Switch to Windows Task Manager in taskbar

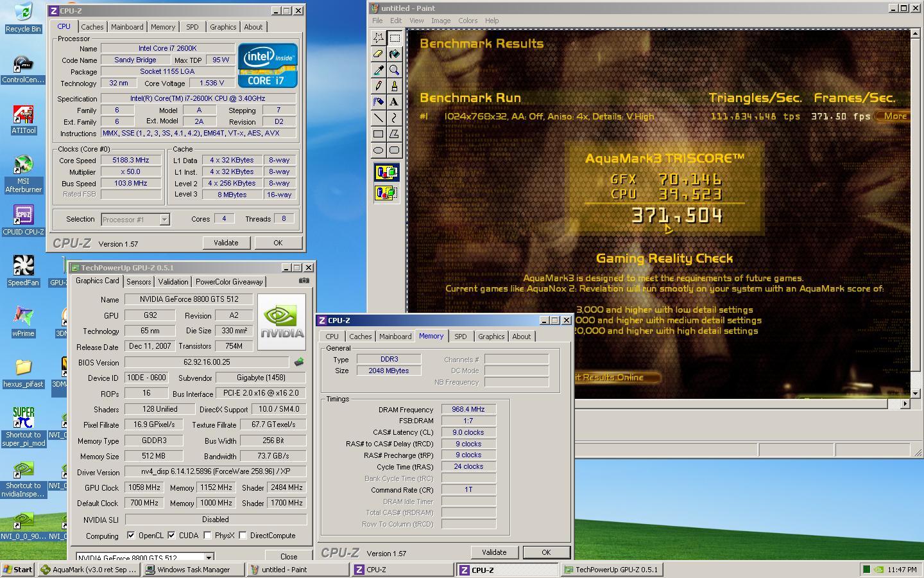(193, 570)
